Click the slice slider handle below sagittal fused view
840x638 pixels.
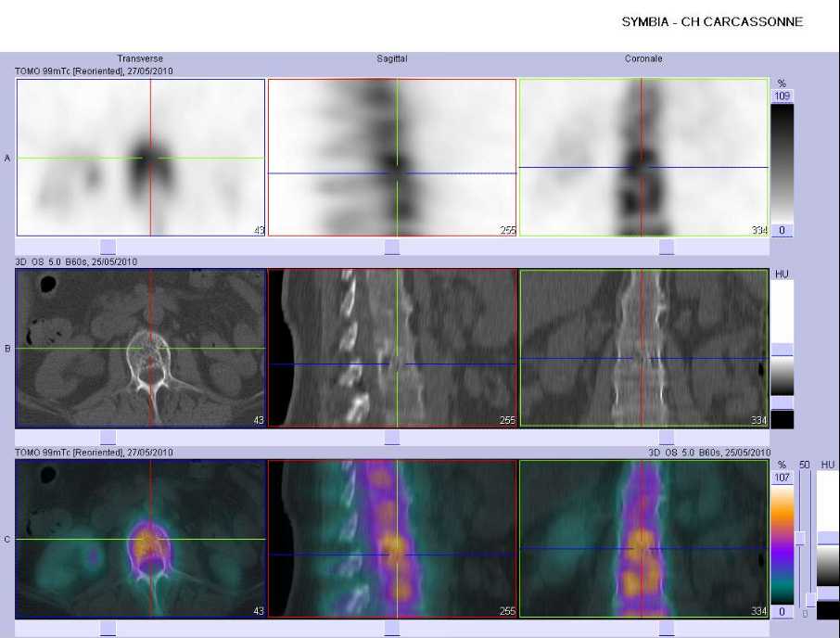[x=392, y=629]
